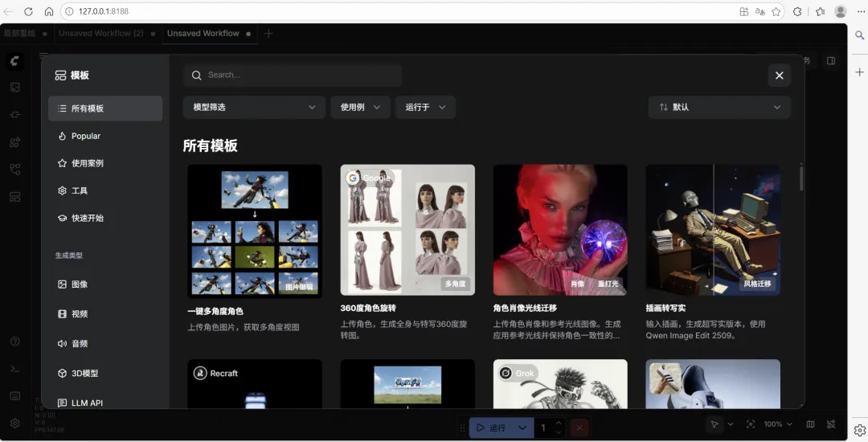Toggle the right side panel icon
This screenshot has height=442, width=868.
click(x=831, y=61)
